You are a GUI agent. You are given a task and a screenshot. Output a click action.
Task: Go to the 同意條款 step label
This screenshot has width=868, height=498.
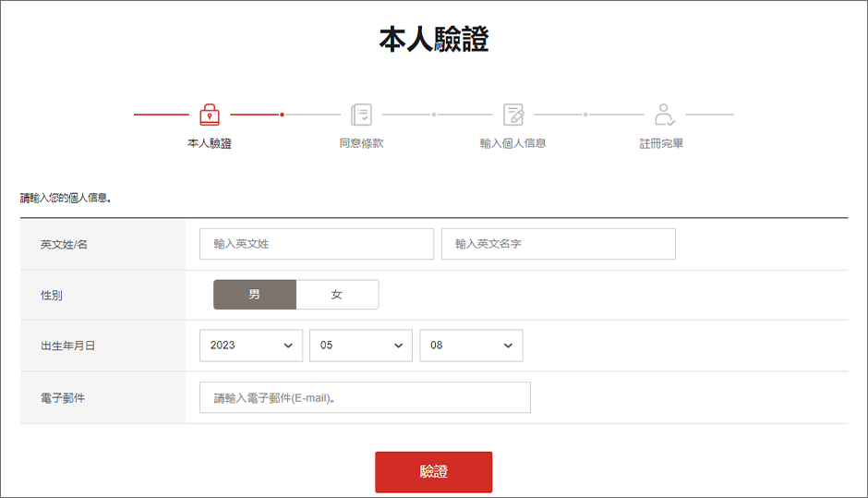(x=361, y=144)
